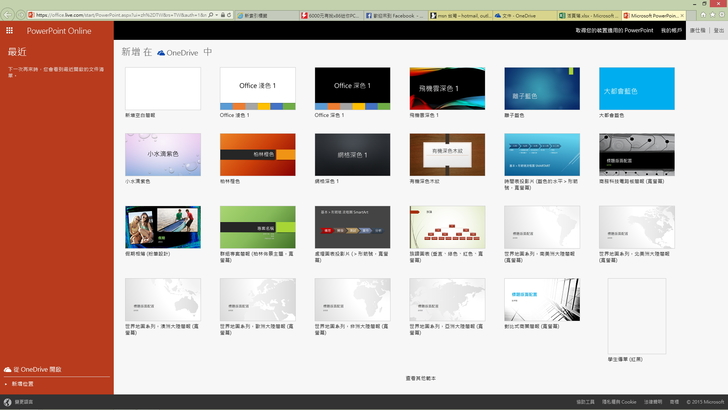Select the 柏林橙色 template

tap(257, 155)
